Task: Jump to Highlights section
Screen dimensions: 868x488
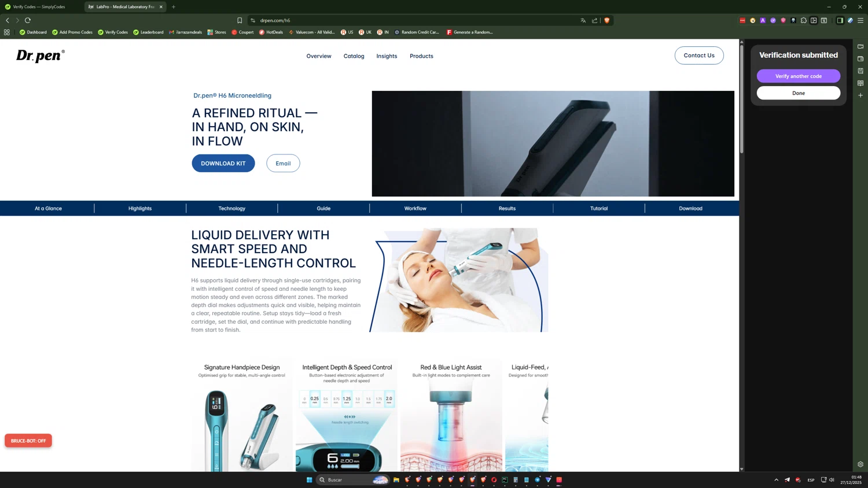Action: click(140, 208)
